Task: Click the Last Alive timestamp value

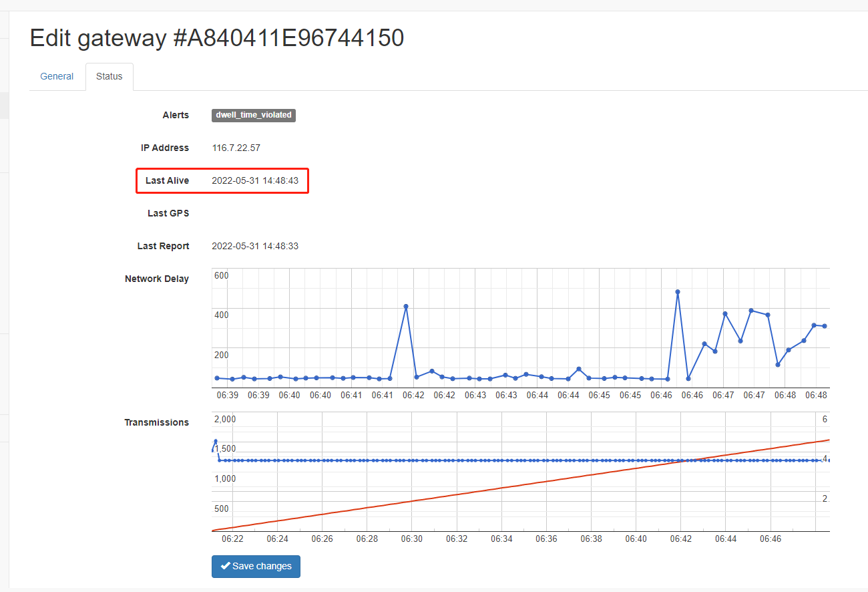Action: click(255, 180)
